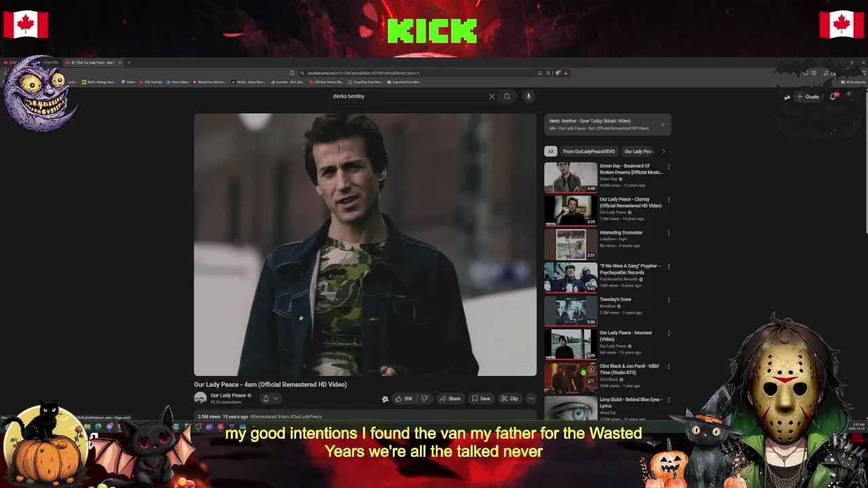This screenshot has width=868, height=488.
Task: Create a Clip of this video
Action: tap(509, 399)
